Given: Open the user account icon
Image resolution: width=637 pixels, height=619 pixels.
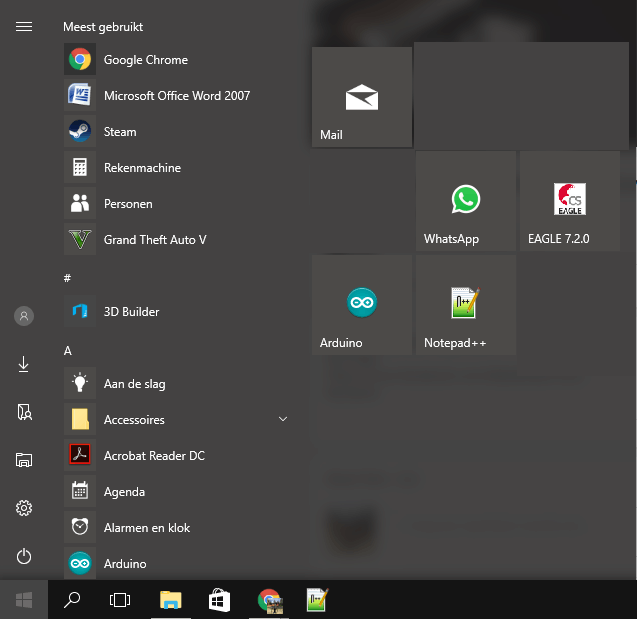Looking at the screenshot, I should [24, 316].
